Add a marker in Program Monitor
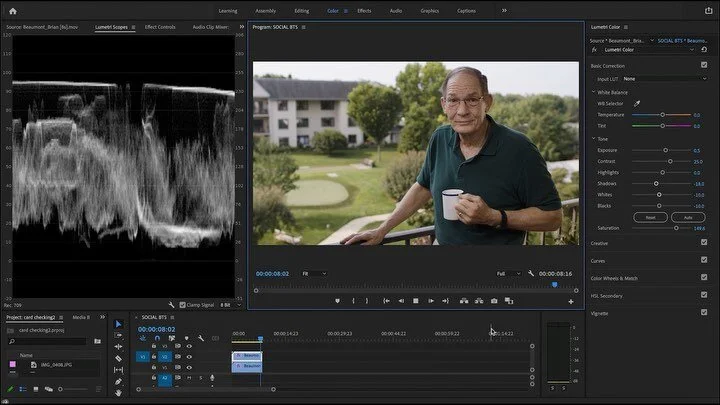Viewport: 720px width, 405px height. [x=337, y=300]
